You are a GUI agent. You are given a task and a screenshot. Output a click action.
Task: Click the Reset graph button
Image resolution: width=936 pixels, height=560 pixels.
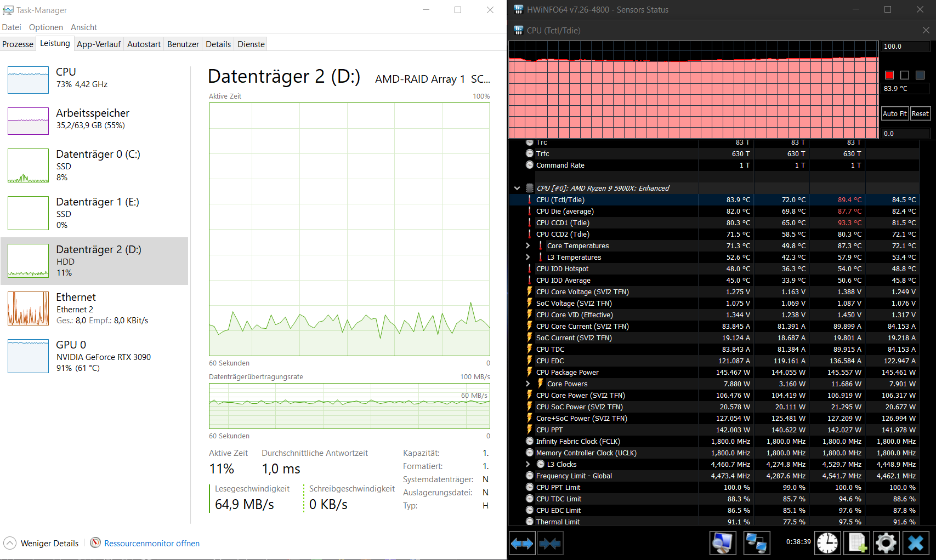click(x=920, y=113)
